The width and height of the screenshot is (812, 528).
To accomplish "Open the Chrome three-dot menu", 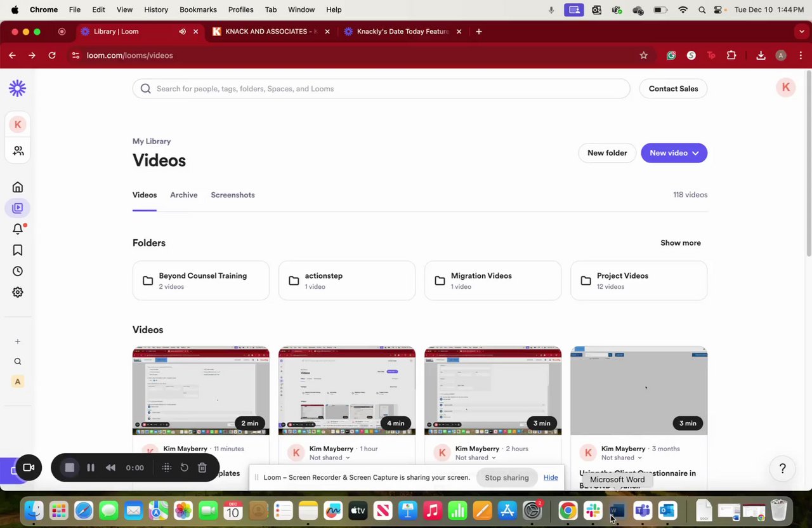I will click(801, 55).
